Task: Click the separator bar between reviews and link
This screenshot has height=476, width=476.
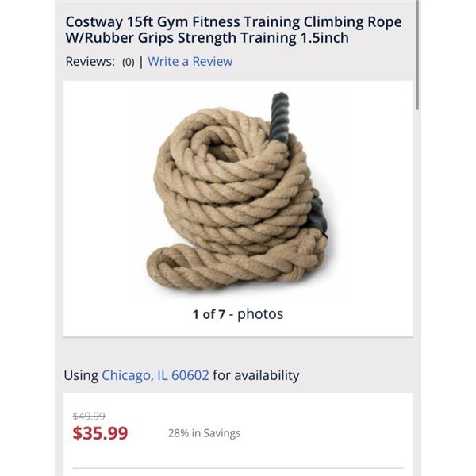Action: pos(141,62)
